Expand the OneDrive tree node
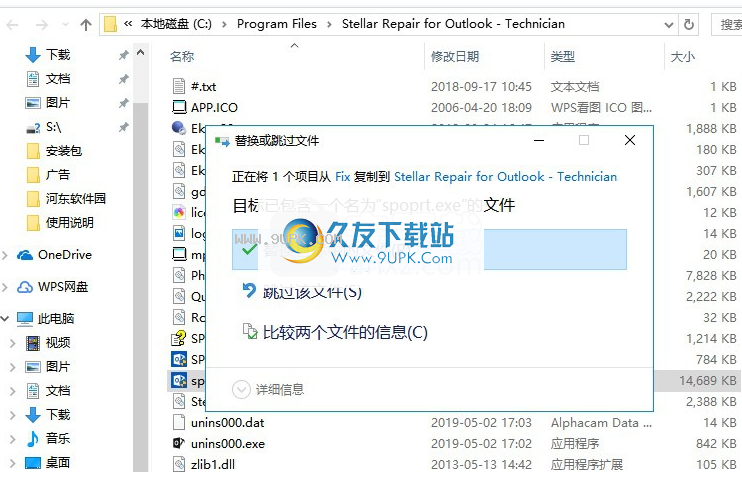The height and width of the screenshot is (483, 742). tap(5, 255)
